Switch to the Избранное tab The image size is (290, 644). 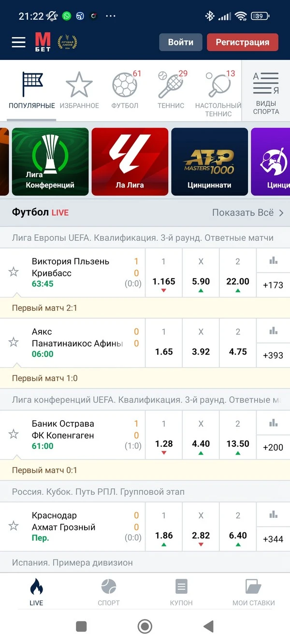(79, 87)
